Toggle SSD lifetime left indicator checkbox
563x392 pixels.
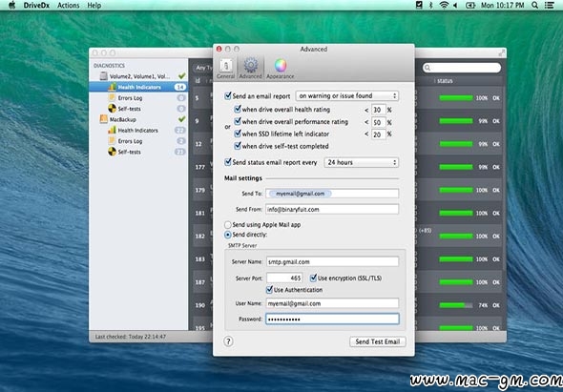click(238, 134)
